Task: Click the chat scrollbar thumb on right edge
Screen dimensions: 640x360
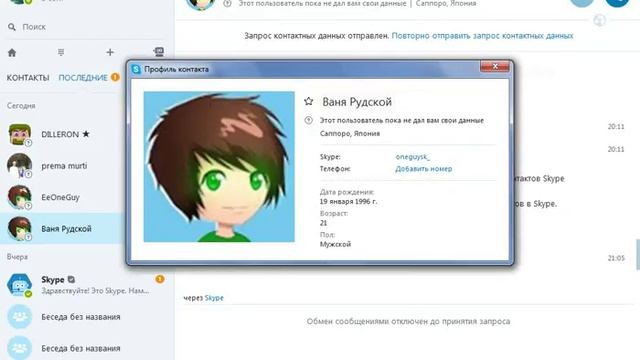Action: coord(638,255)
